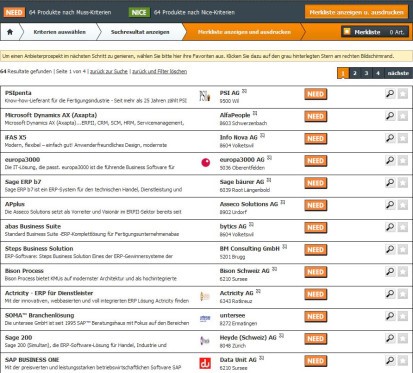The width and height of the screenshot is (413, 373).
Task: Click zurück und Filter löschen link
Action: pyautogui.click(x=160, y=71)
